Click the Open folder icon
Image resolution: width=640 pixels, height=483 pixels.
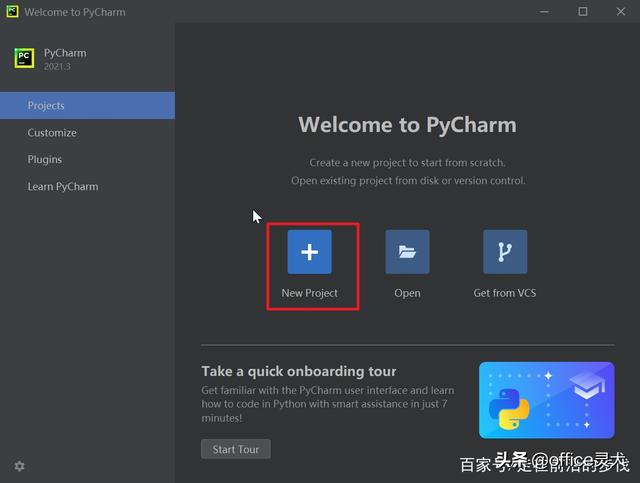click(407, 252)
